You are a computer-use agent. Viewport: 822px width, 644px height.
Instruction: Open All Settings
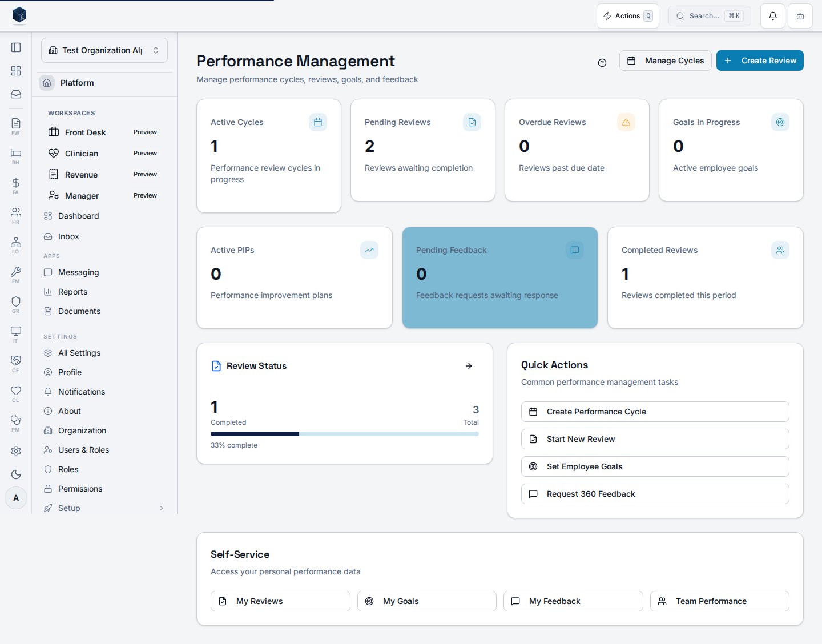(104, 353)
